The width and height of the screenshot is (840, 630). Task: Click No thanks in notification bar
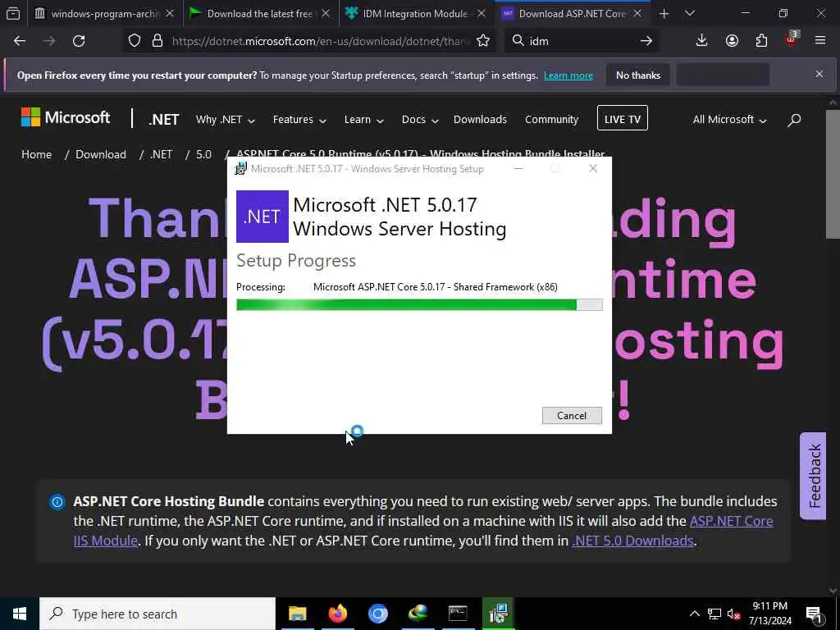tap(638, 75)
